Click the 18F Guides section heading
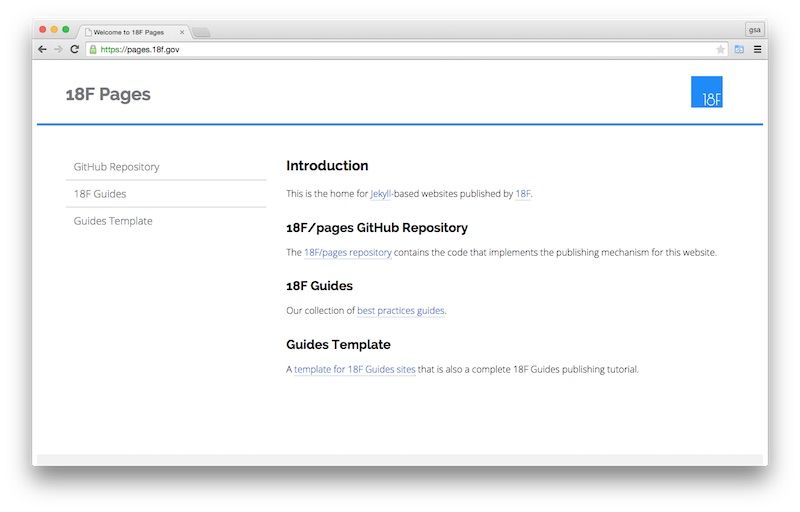Image resolution: width=800 pixels, height=512 pixels. [319, 286]
